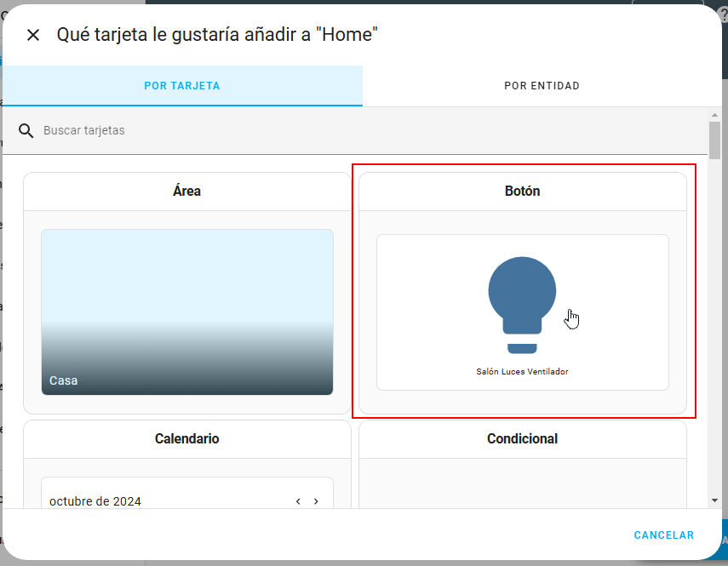Close the add card dialog with X

click(33, 35)
